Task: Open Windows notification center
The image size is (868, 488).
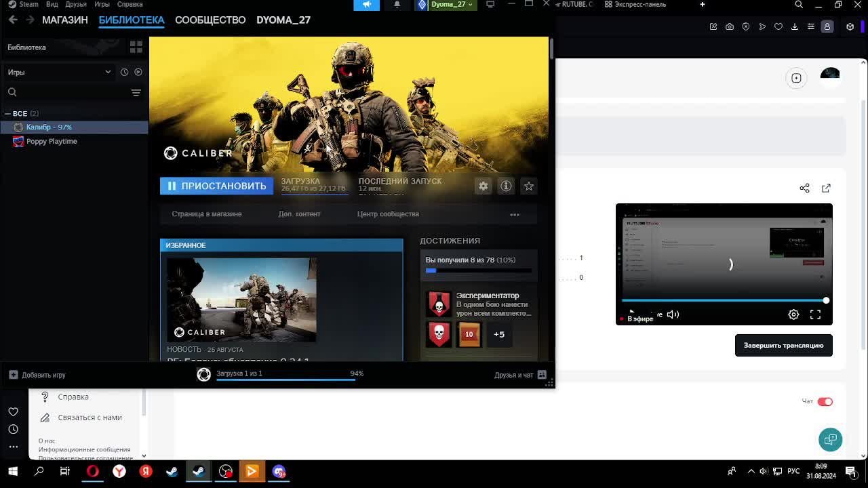Action: (x=851, y=471)
